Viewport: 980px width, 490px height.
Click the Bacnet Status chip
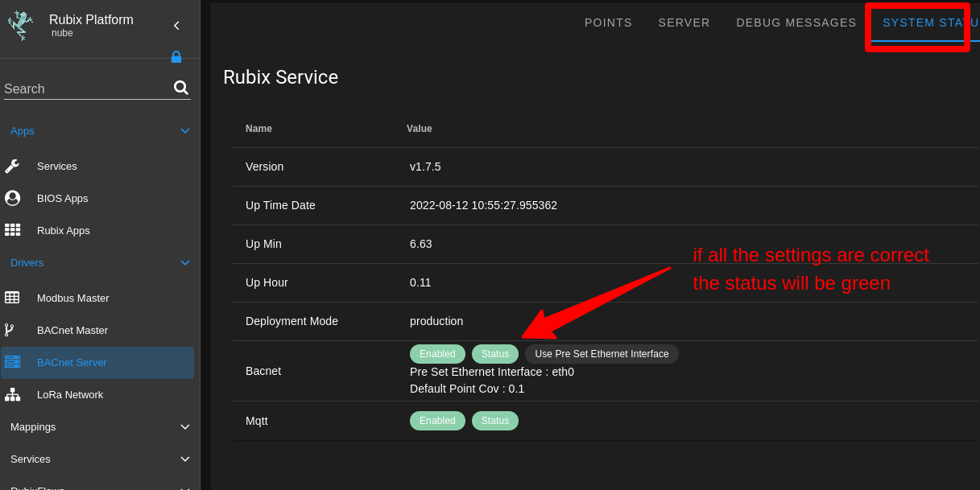tap(495, 354)
